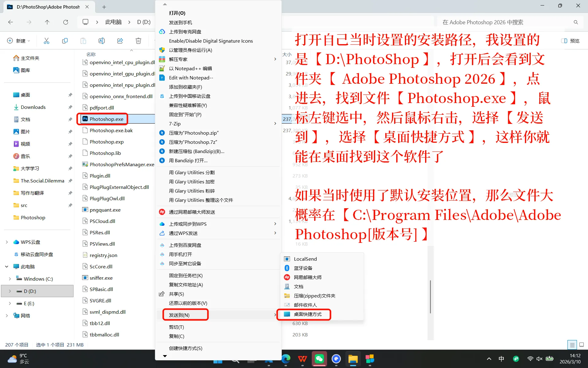Click the Refresh icon in the address bar
Screen dimensions: 588x368
[66, 22]
